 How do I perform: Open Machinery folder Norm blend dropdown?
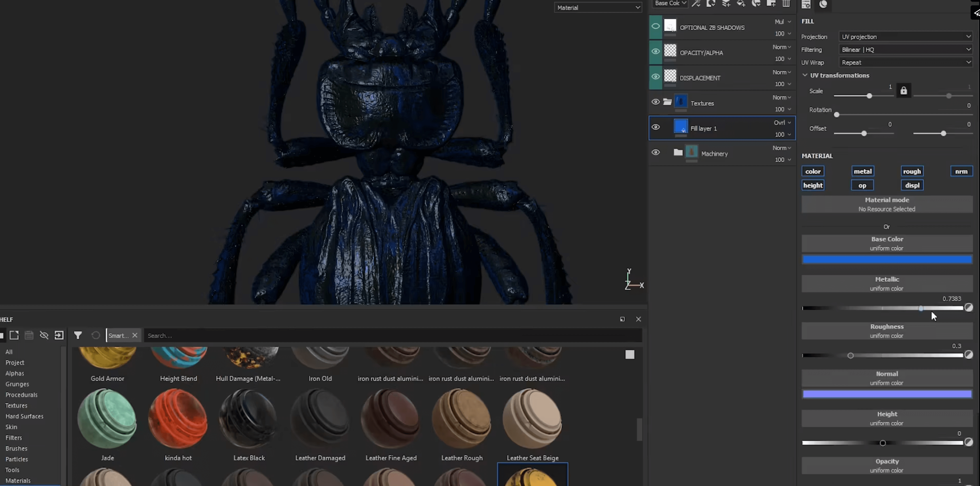pos(782,148)
